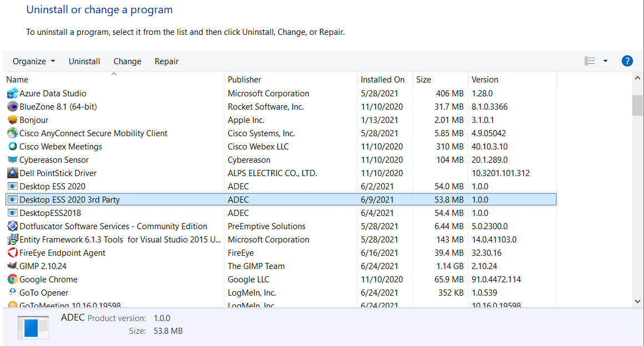
Task: Click the Azure Data Studio icon
Action: click(x=12, y=94)
